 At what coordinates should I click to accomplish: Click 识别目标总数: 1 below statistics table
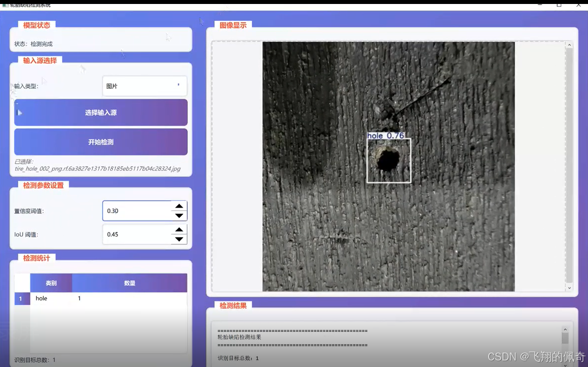tap(35, 360)
